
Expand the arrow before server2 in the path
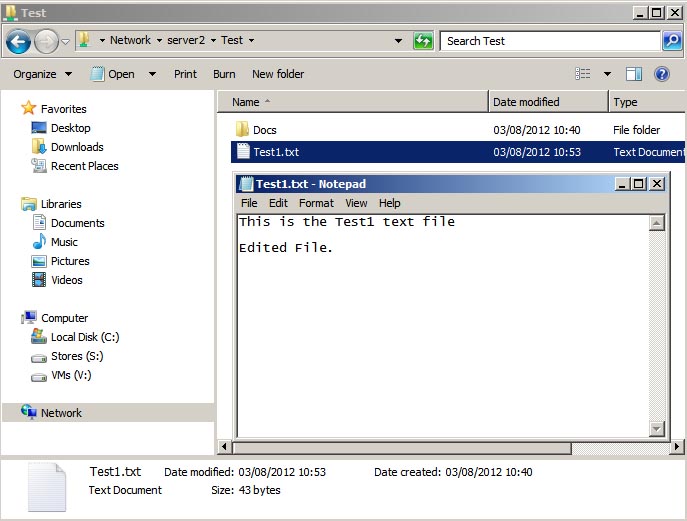159,41
